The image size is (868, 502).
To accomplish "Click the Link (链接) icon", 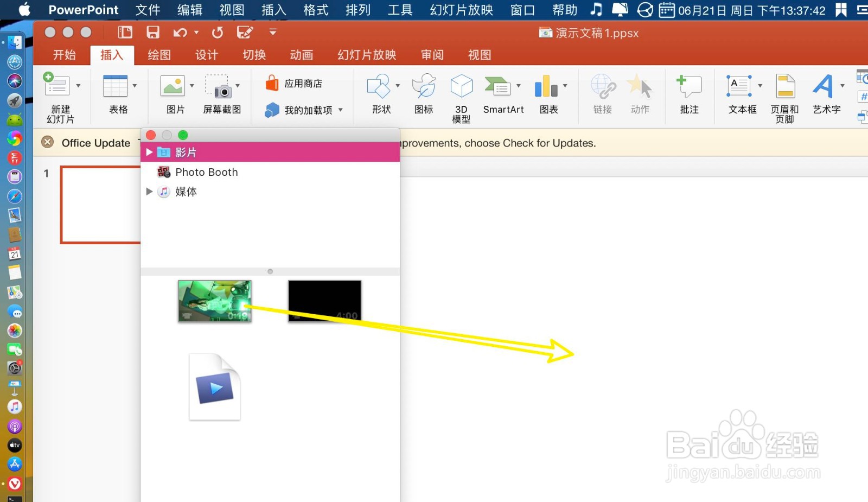I will click(x=603, y=86).
